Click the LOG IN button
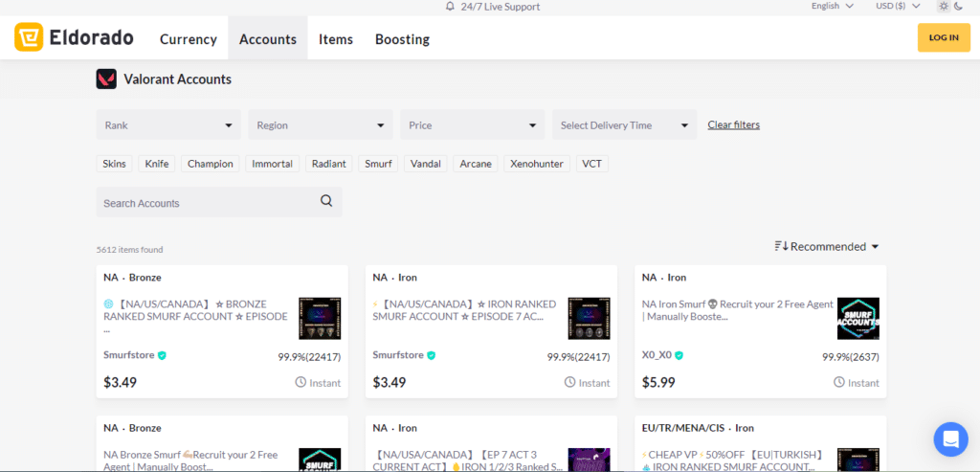Screen dimensions: 980x472 (944, 37)
